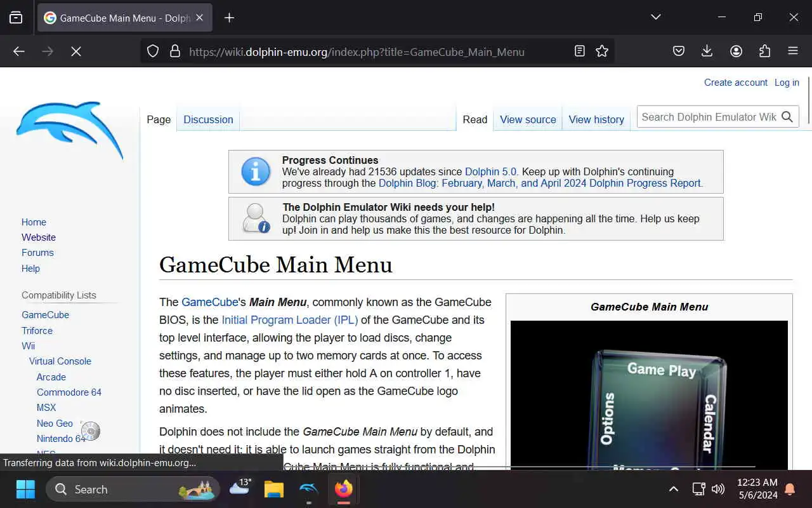
Task: Show hidden system tray icons
Action: pos(674,489)
